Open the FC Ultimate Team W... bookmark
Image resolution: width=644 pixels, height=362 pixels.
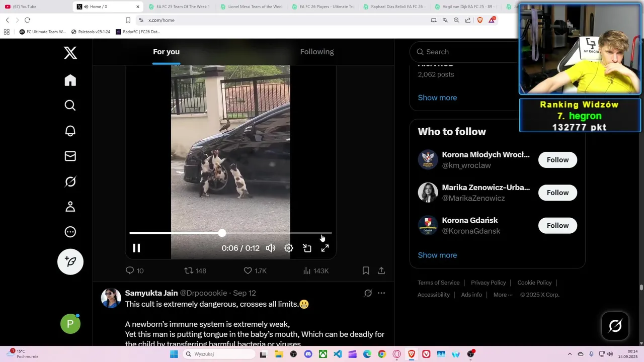pyautogui.click(x=42, y=32)
